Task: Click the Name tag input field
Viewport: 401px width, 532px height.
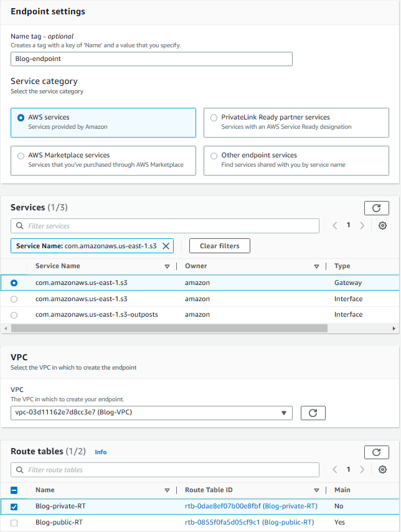Action: point(151,58)
